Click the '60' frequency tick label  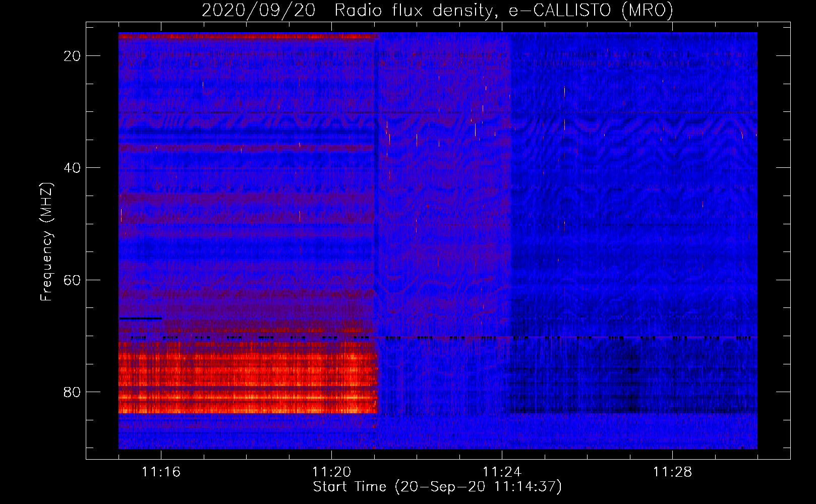pyautogui.click(x=72, y=280)
